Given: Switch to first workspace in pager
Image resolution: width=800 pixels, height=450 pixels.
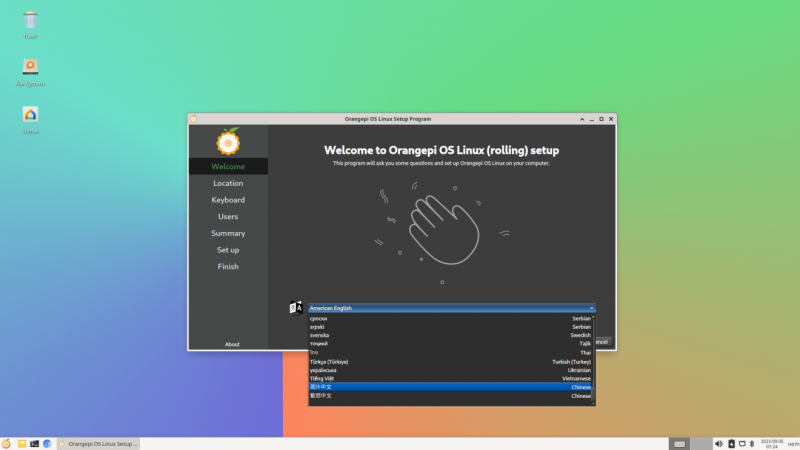Looking at the screenshot, I should 680,444.
